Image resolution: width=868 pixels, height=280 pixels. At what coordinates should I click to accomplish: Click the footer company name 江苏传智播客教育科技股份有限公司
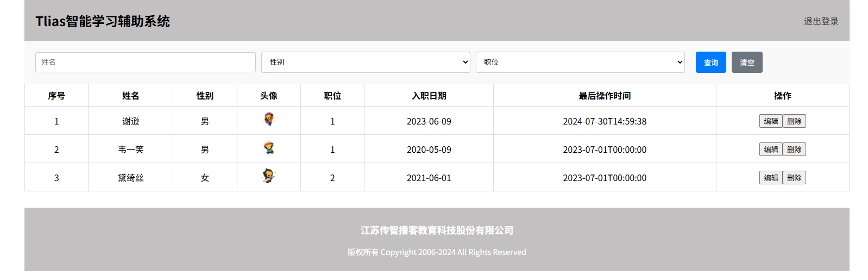(x=437, y=231)
